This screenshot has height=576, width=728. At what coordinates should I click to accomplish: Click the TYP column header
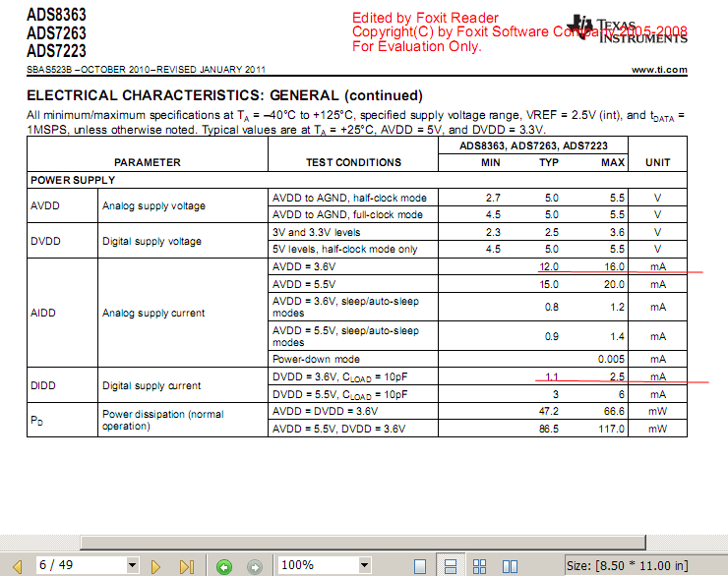click(x=549, y=162)
